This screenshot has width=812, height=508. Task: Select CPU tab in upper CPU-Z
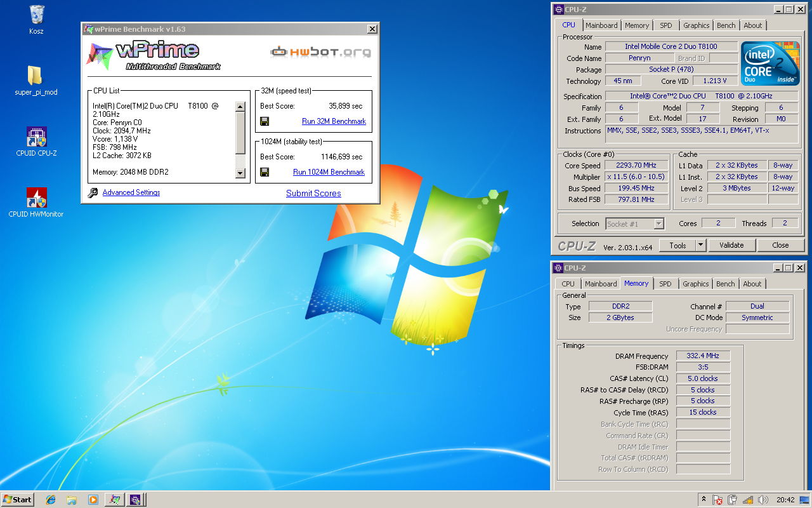coord(569,25)
